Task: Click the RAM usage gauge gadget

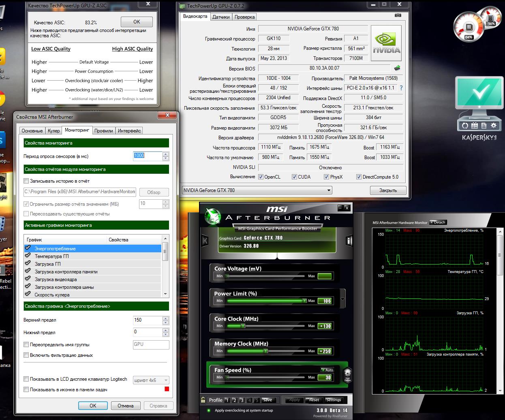Action: (x=491, y=17)
